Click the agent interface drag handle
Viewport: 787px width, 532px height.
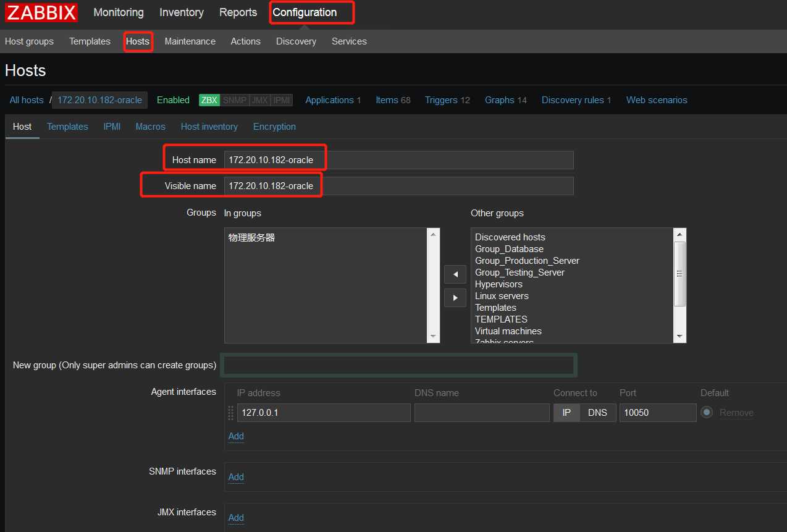231,413
